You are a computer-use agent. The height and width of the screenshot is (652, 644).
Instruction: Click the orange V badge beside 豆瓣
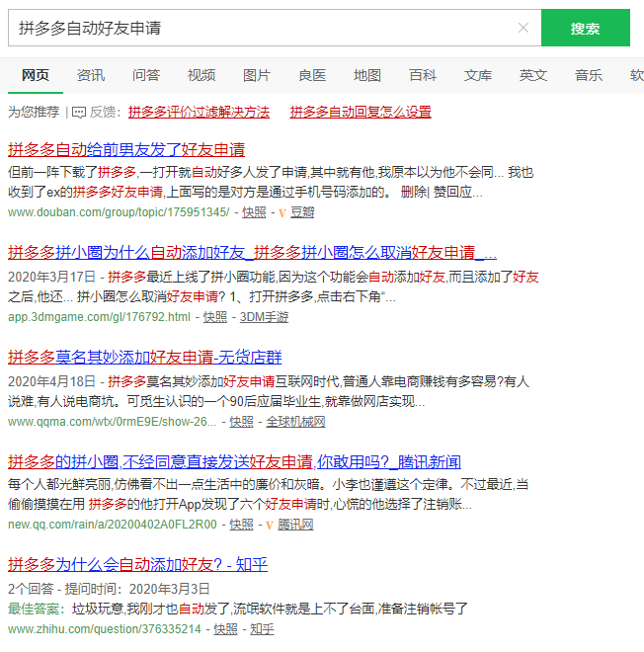(282, 213)
